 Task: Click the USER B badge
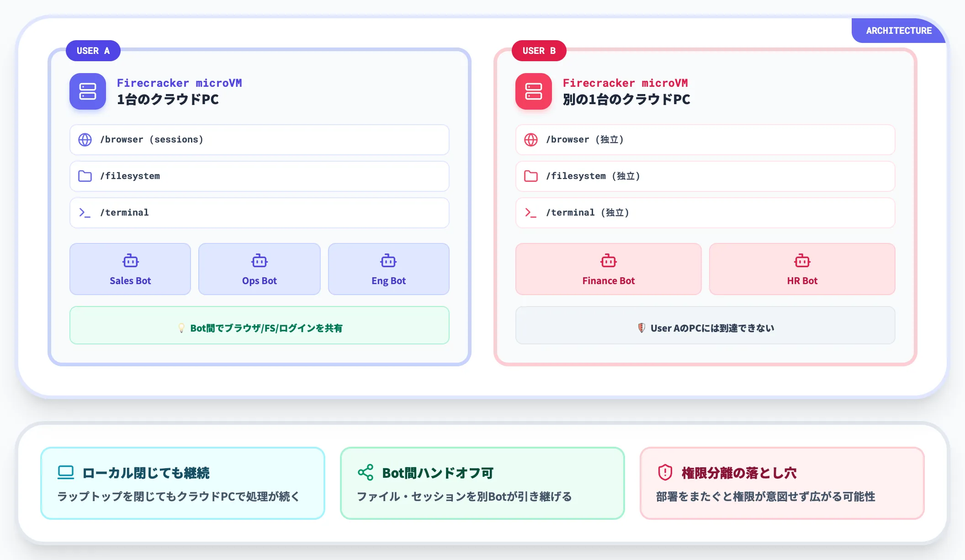tap(539, 51)
